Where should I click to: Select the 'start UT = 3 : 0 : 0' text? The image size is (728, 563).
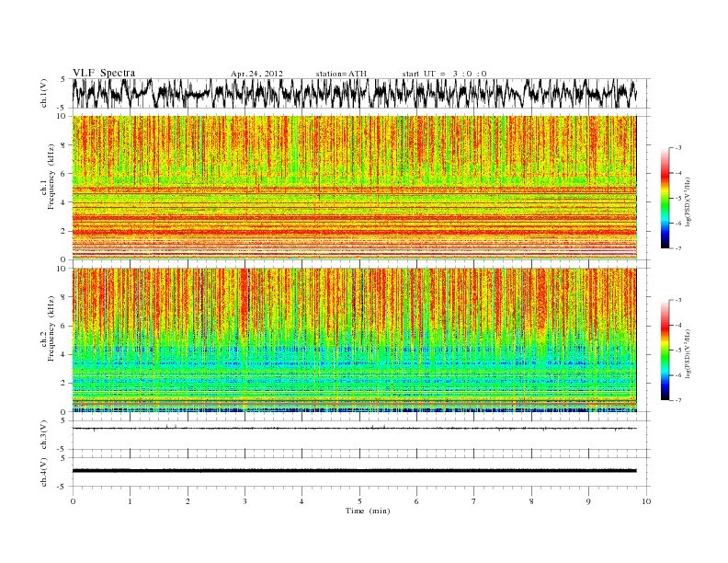tap(444, 74)
